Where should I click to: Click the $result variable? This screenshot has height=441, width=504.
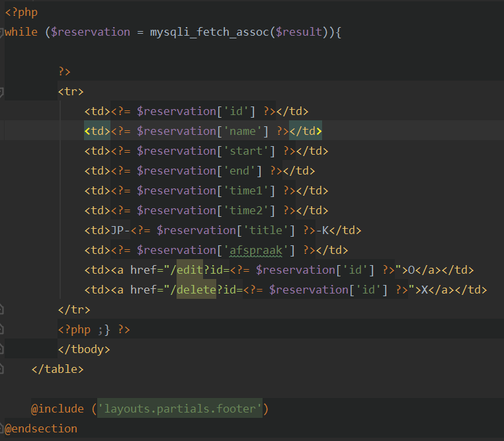point(298,32)
